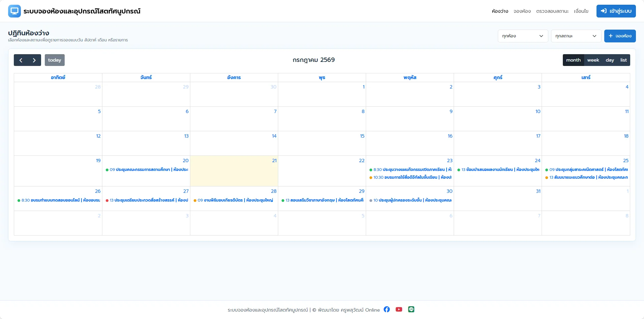
Task: Switch calendar to day view
Action: pyautogui.click(x=610, y=60)
